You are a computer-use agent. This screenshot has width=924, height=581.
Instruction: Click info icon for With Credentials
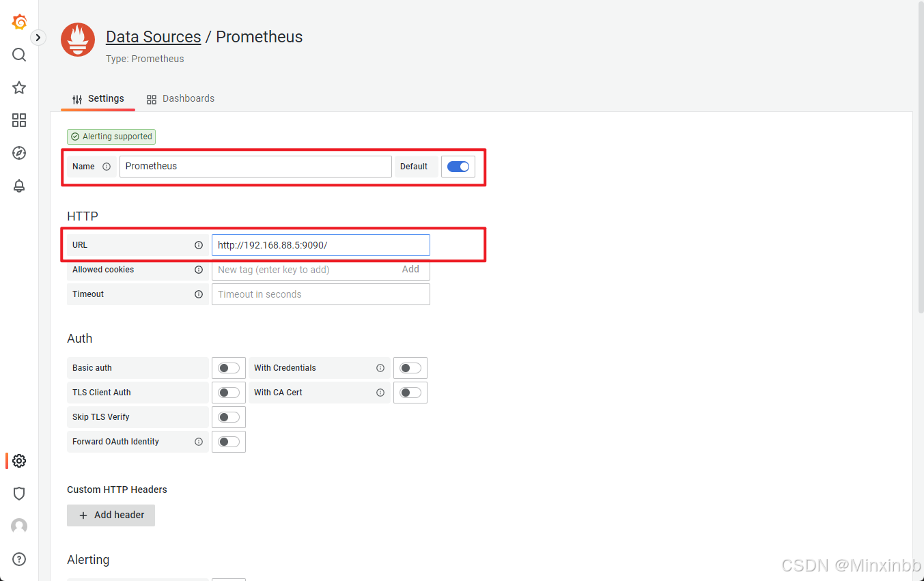(380, 368)
